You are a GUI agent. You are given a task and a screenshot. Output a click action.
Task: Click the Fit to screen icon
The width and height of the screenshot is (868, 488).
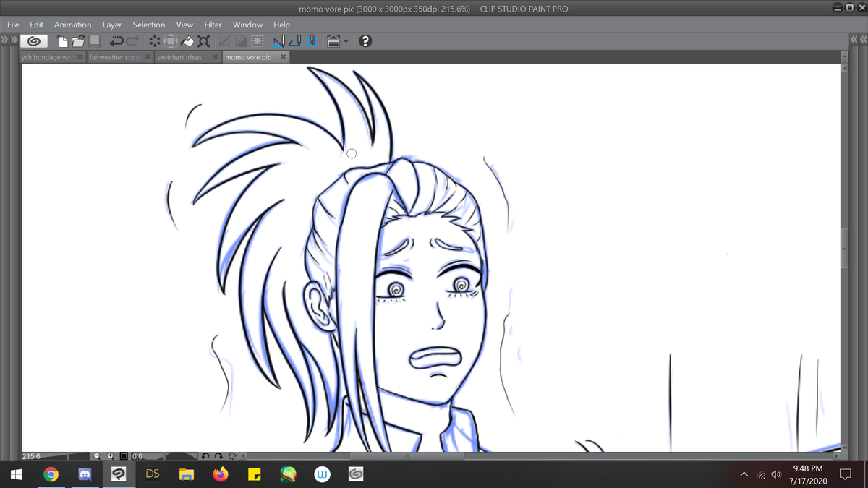[x=124, y=456]
